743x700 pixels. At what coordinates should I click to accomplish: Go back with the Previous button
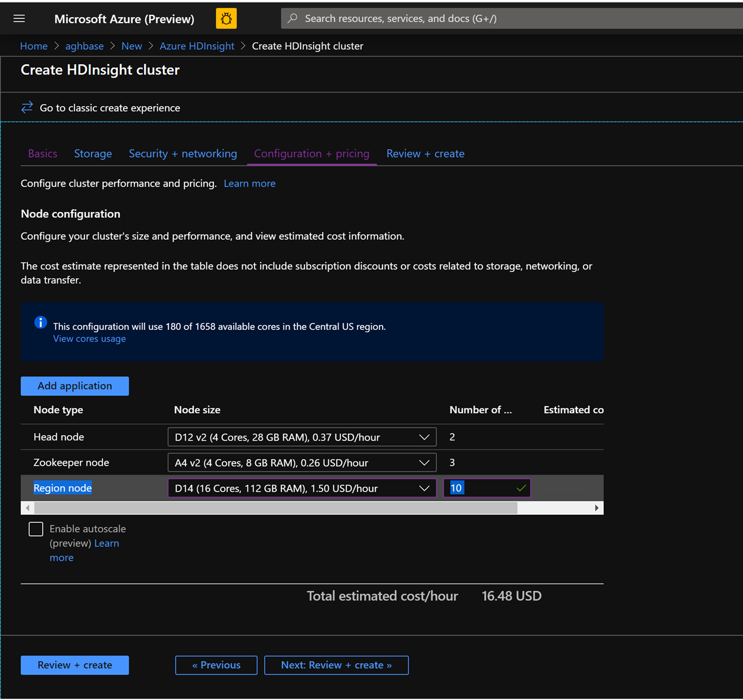pos(216,665)
